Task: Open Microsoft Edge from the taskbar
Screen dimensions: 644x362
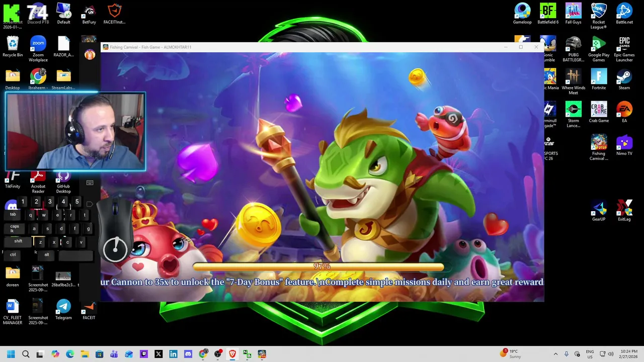Action: [70, 354]
